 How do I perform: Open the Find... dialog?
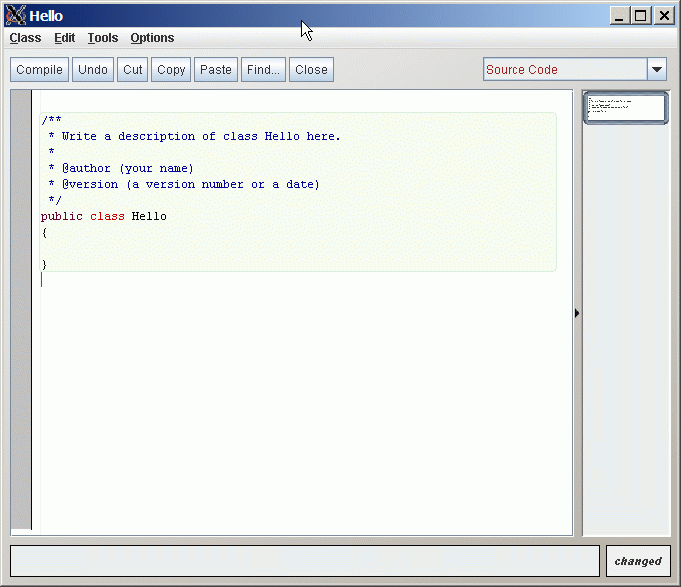point(263,69)
